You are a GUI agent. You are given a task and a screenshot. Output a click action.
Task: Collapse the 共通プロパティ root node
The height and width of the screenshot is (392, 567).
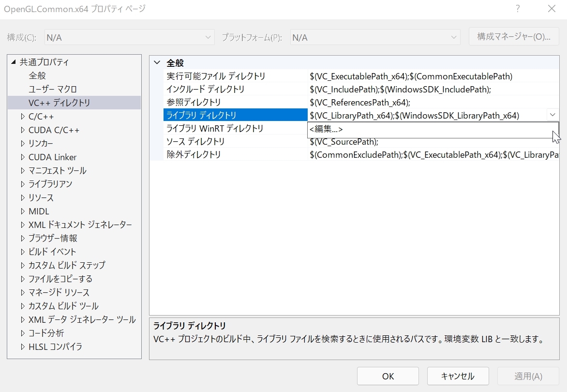[x=13, y=62]
